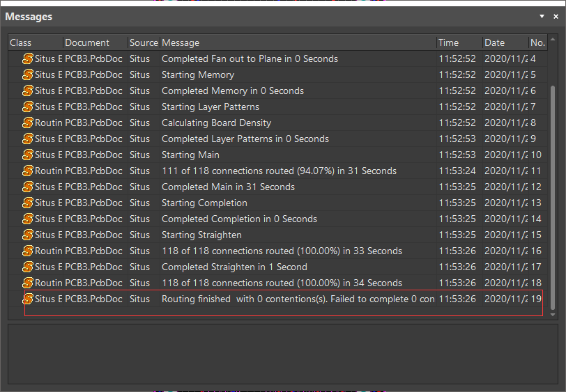This screenshot has height=392, width=566.
Task: Select 'Completed Completion in 0 Seconds' message
Action: click(x=239, y=219)
